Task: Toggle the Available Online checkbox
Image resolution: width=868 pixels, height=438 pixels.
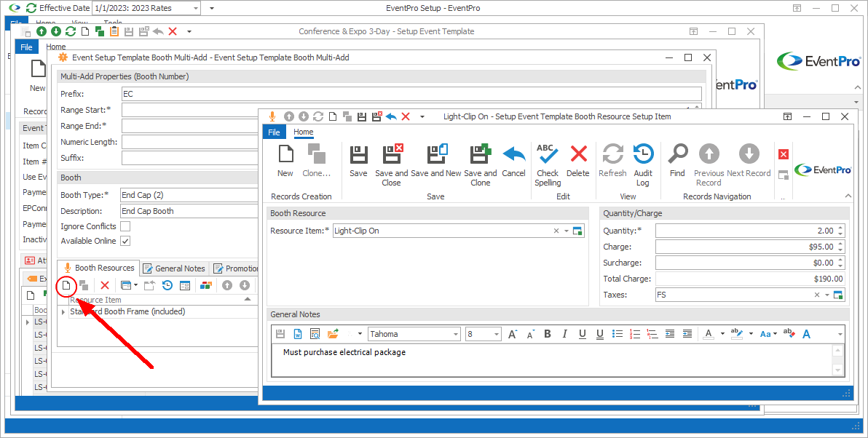Action: (126, 241)
